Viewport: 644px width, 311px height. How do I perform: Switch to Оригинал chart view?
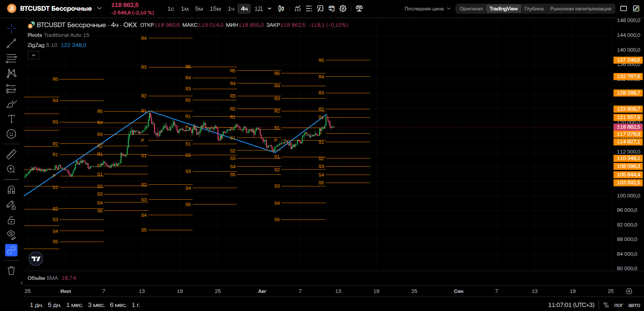tap(471, 9)
